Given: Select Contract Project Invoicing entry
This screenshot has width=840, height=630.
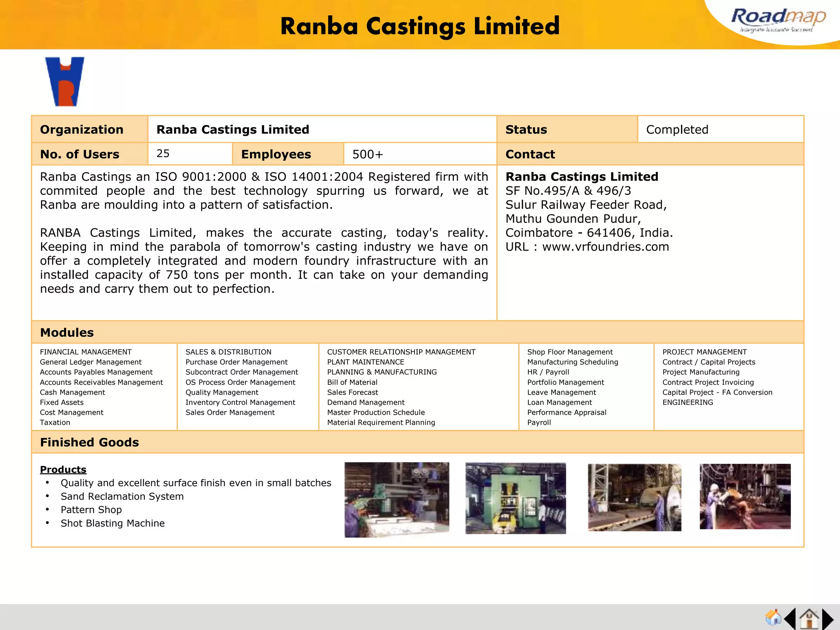Looking at the screenshot, I should click(708, 382).
